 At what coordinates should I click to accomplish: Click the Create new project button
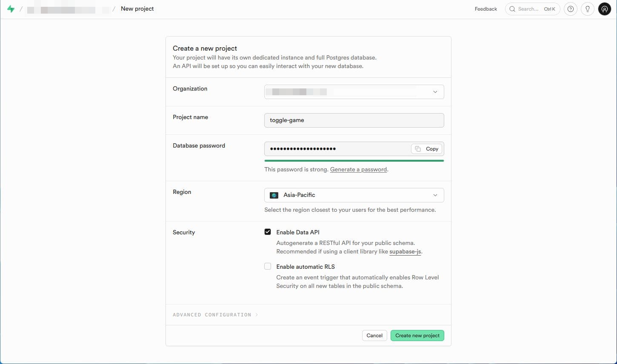pos(417,335)
